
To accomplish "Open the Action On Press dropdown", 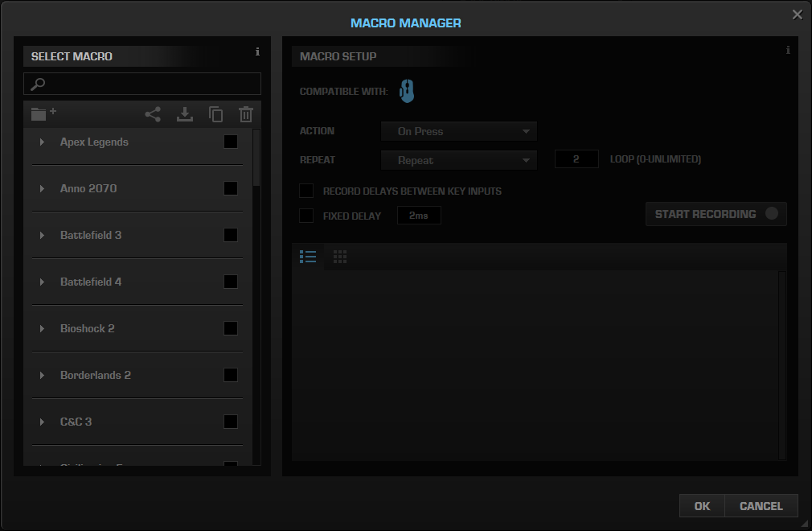I will (459, 132).
